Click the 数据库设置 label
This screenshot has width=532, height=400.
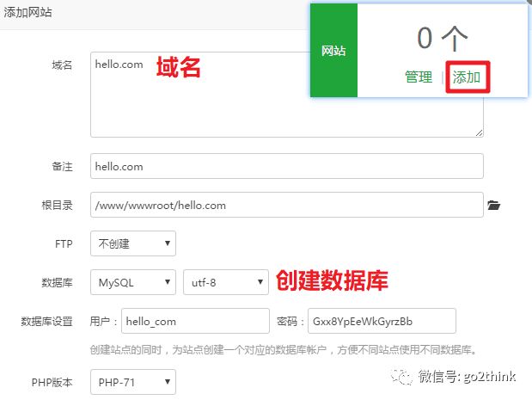[x=46, y=321]
